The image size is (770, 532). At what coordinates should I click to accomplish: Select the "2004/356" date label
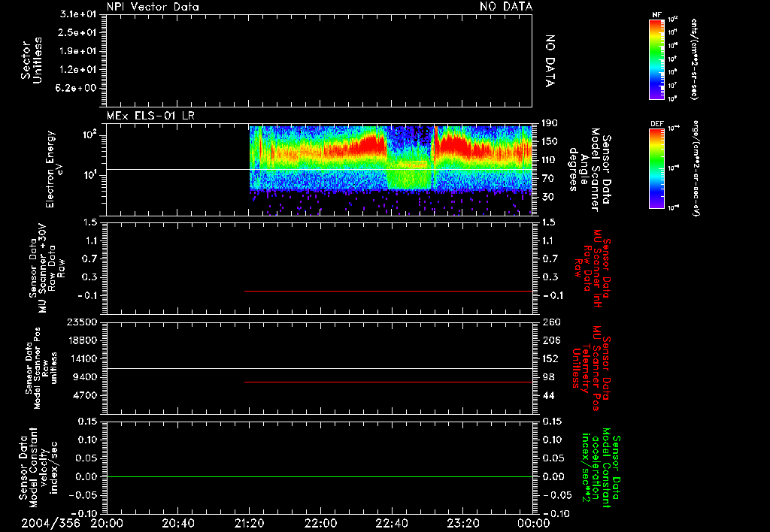coord(50,523)
